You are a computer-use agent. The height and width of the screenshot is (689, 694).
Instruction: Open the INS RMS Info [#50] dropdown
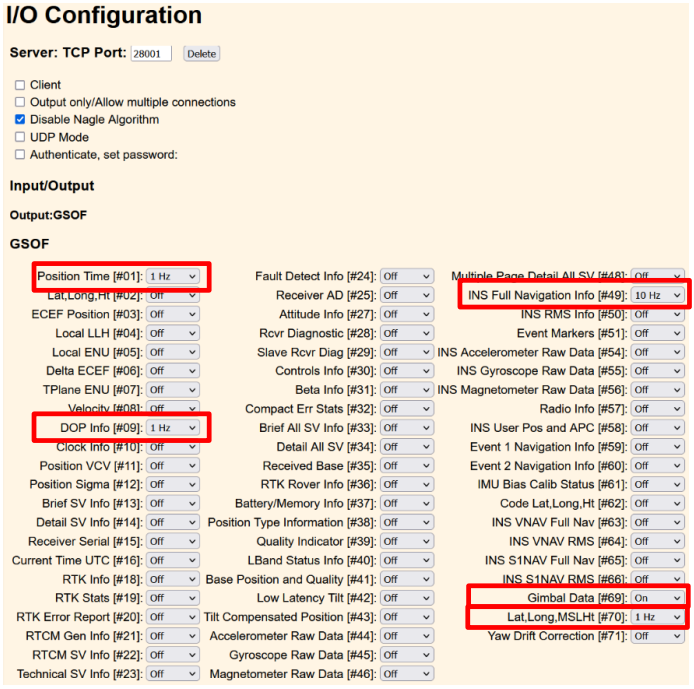658,314
